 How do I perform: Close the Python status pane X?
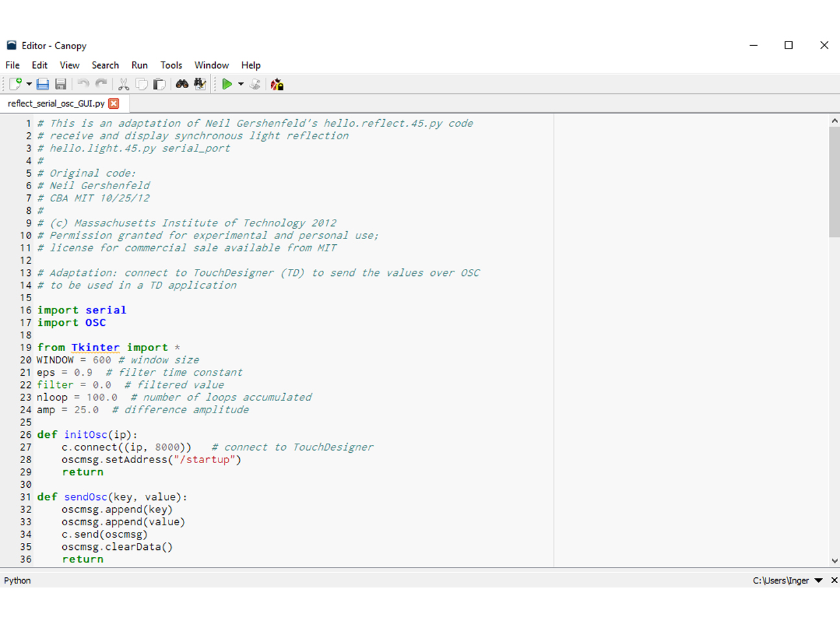click(x=834, y=581)
